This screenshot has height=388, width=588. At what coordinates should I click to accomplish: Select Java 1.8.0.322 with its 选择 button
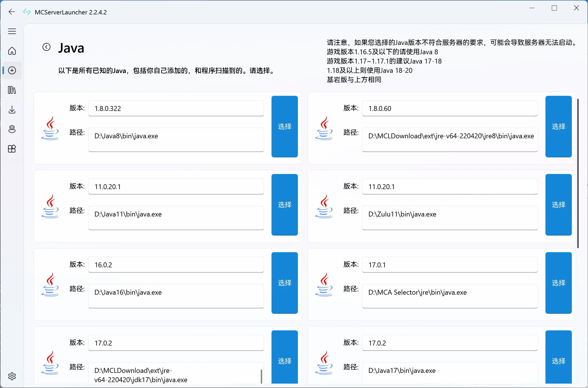pos(285,127)
